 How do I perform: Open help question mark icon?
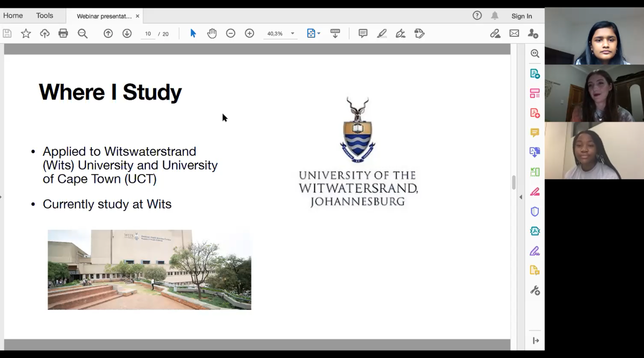[x=477, y=15]
